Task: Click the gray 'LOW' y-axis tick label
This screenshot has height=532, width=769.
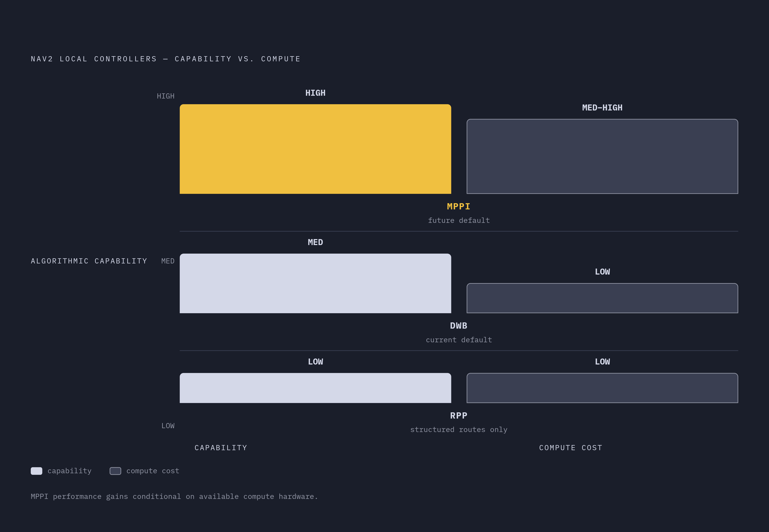Action: 168,426
